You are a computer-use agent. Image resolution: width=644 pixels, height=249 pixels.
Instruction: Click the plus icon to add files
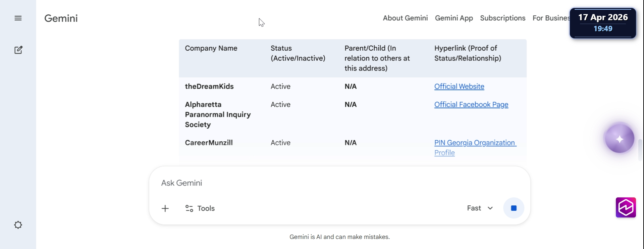click(x=165, y=208)
